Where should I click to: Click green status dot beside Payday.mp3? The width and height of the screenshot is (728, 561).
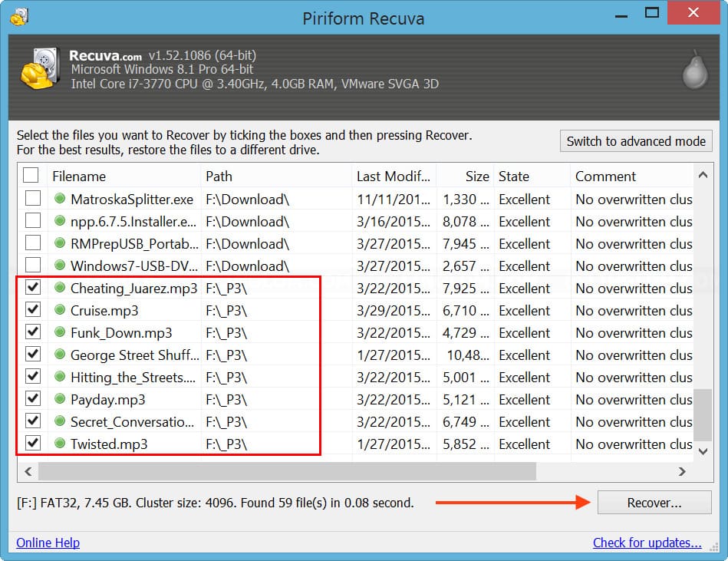[60, 400]
